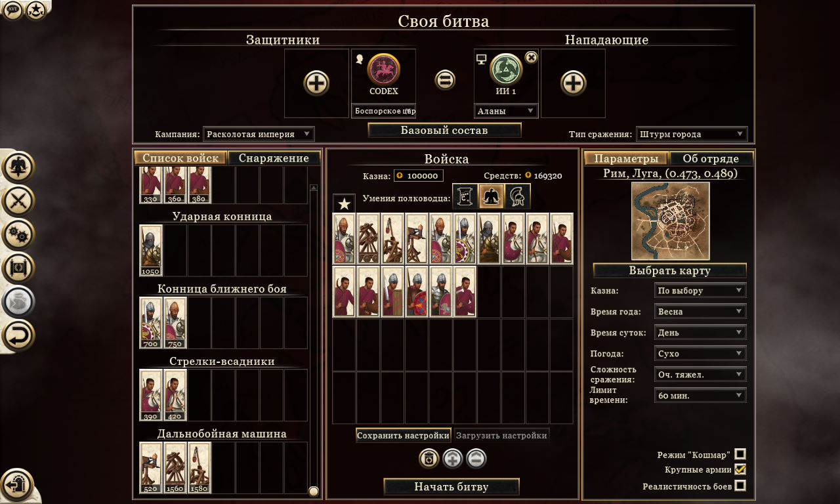Add a defender with the plus icon
This screenshot has width=840, height=504.
pos(316,83)
